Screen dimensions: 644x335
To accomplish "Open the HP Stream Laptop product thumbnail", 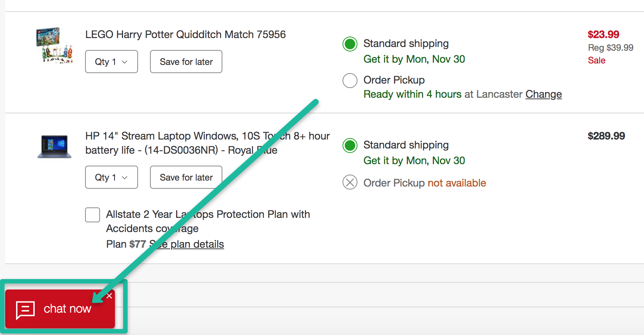I will (x=54, y=146).
